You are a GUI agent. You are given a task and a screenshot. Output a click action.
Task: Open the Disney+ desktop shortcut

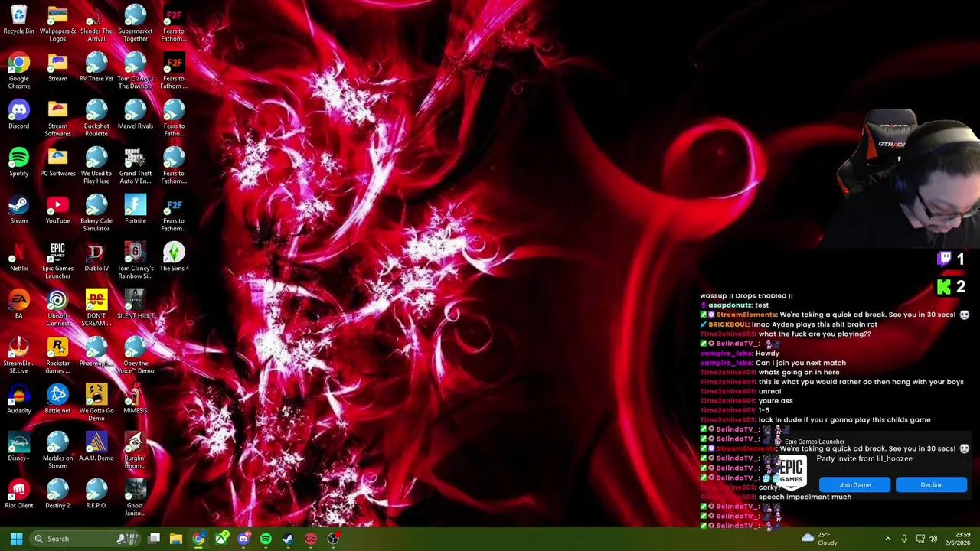coord(18,447)
